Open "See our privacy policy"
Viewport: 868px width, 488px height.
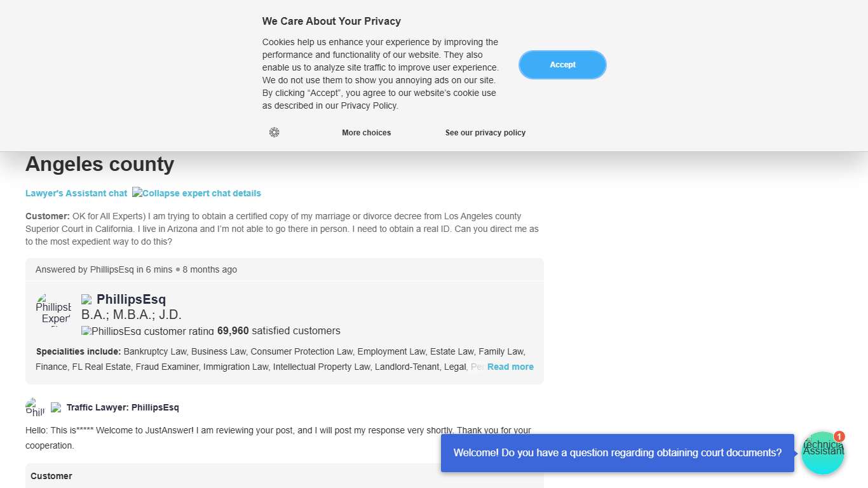[x=485, y=133]
